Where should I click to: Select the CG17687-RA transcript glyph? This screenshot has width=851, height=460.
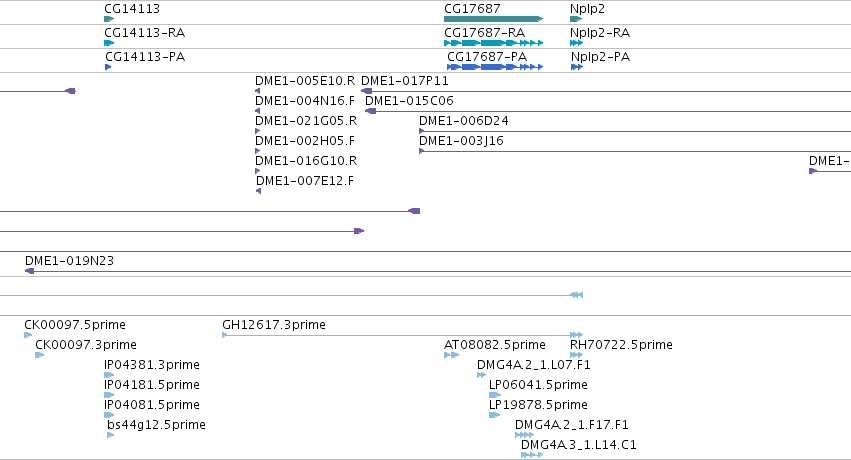coord(493,43)
